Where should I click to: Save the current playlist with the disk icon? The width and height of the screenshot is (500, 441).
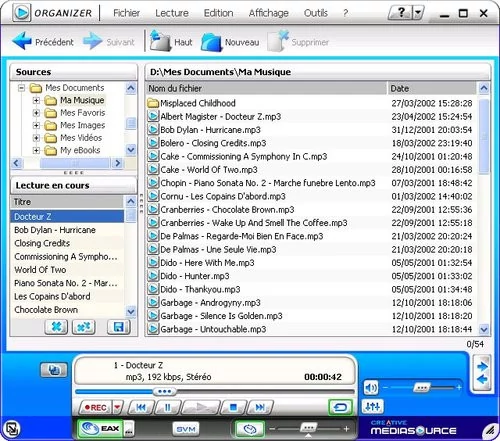(119, 327)
